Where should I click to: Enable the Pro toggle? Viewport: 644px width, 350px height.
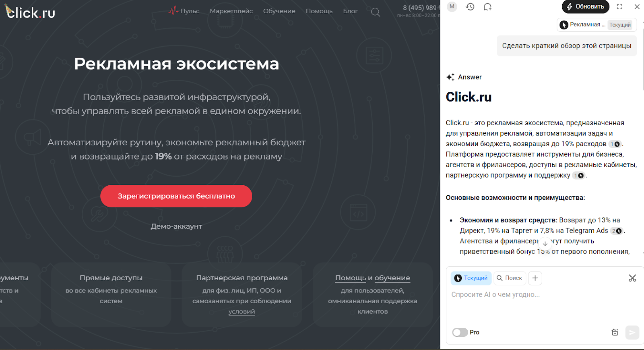pyautogui.click(x=460, y=332)
